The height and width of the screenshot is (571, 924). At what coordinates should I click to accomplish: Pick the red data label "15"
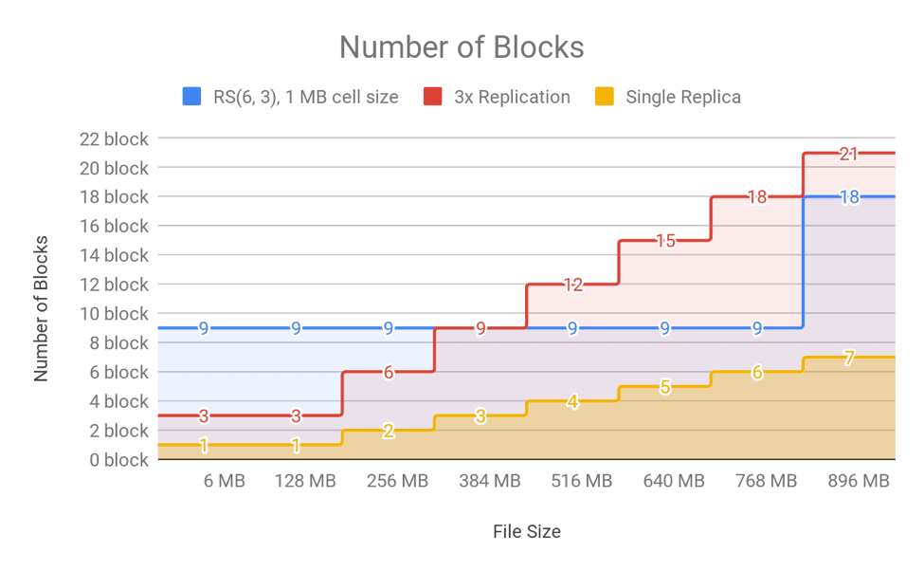[x=664, y=241]
